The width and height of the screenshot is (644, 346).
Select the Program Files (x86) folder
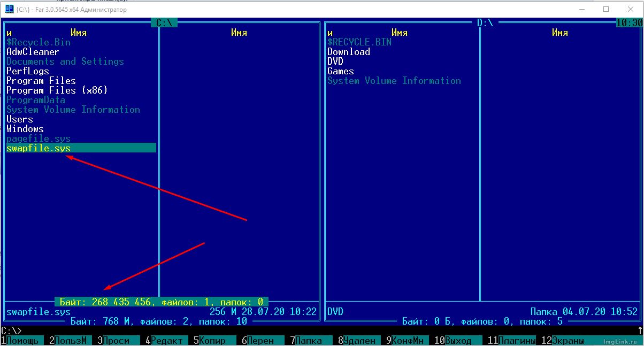57,90
